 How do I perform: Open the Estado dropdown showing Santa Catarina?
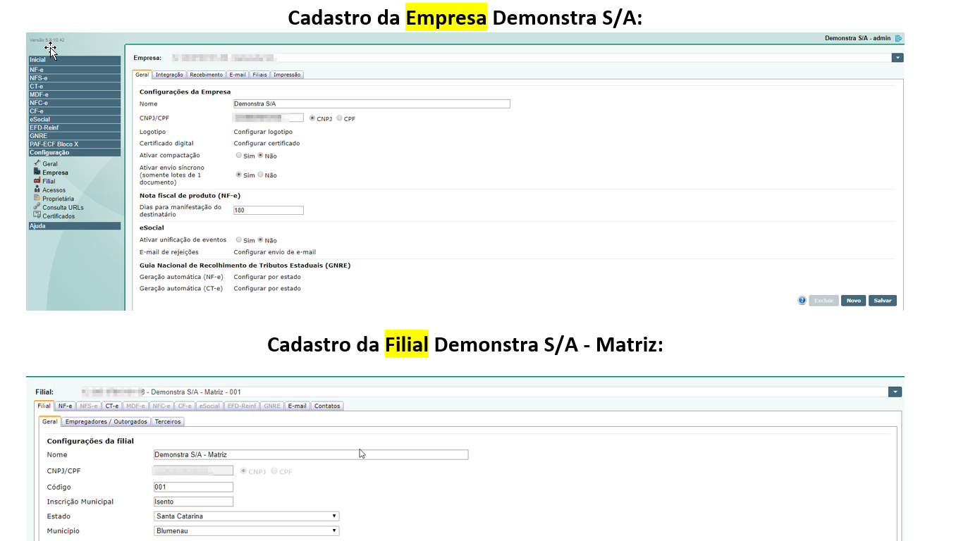coord(334,516)
